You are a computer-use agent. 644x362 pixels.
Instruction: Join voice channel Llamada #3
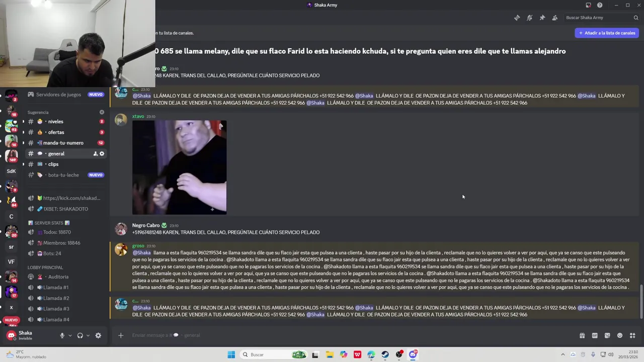coord(65,309)
